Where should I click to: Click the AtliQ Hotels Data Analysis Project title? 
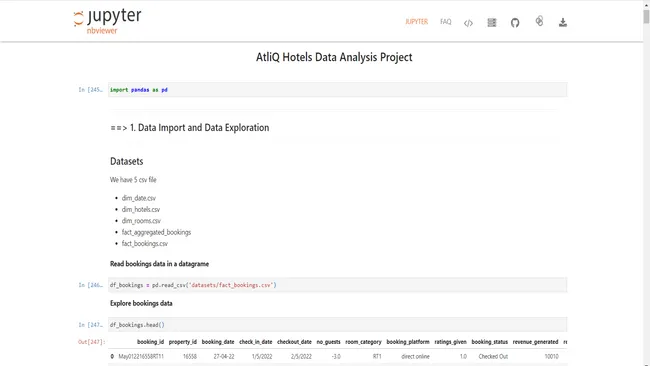[x=334, y=57]
